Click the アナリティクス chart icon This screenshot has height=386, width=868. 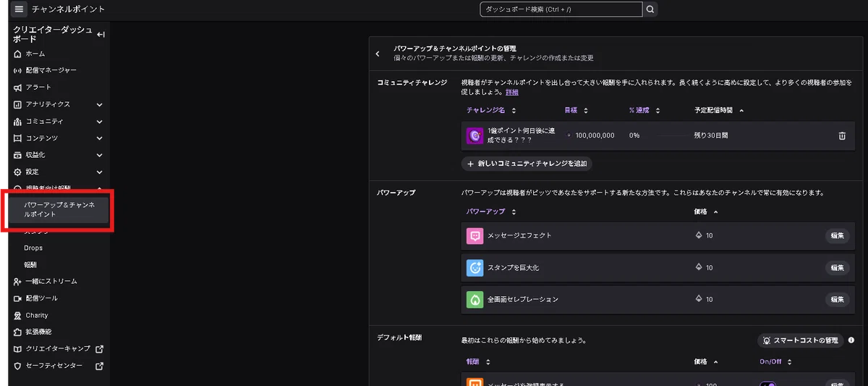pos(18,104)
